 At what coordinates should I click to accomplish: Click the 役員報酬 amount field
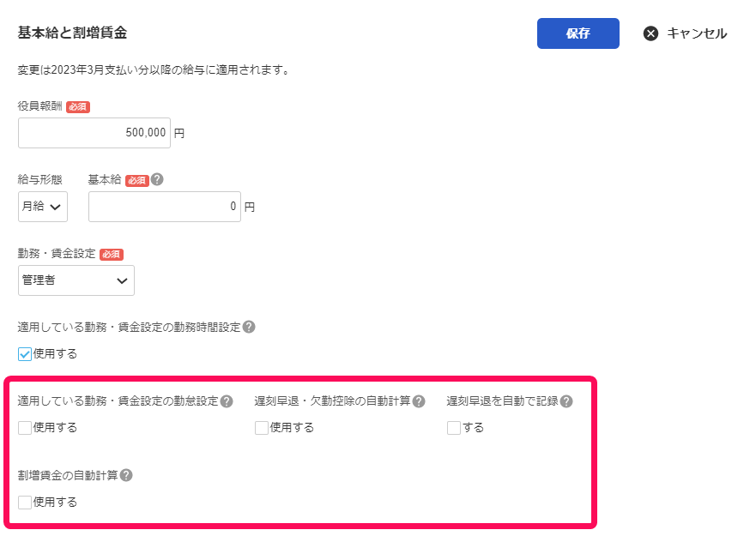[x=94, y=133]
